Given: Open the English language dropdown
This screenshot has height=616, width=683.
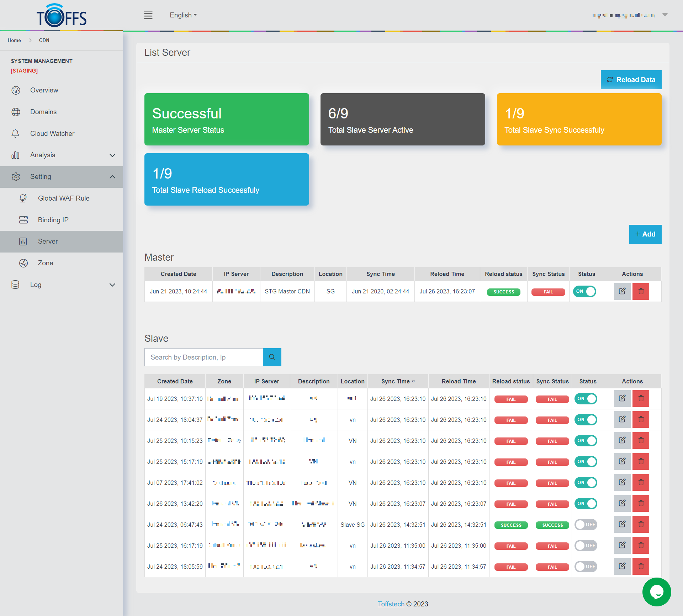Looking at the screenshot, I should 183,15.
